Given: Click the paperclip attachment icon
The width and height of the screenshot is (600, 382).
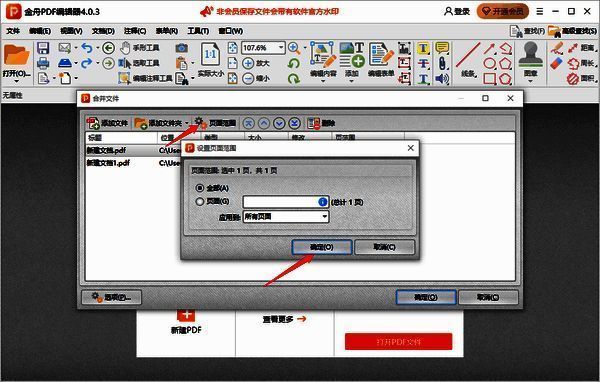Looking at the screenshot, I should coord(442,63).
